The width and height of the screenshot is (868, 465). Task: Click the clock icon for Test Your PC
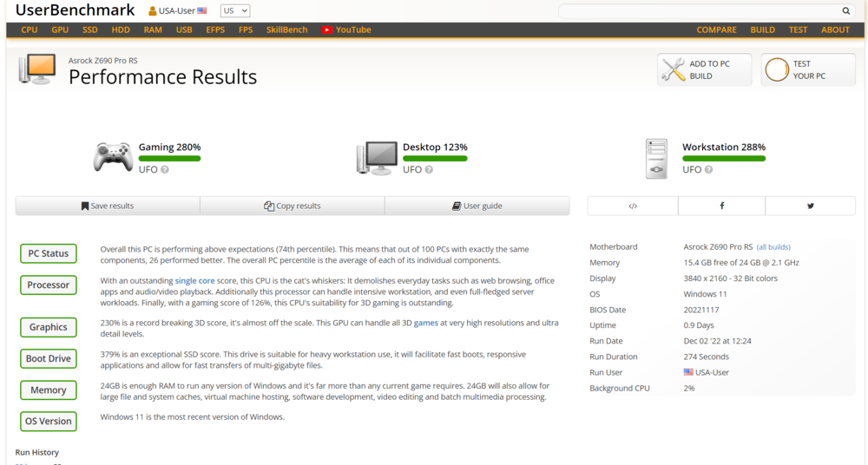(777, 69)
